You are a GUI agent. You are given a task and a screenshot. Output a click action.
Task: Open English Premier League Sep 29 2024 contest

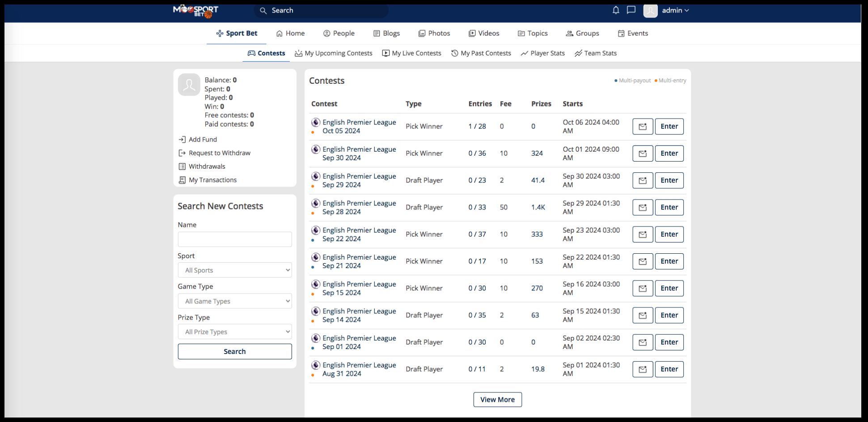tap(359, 180)
